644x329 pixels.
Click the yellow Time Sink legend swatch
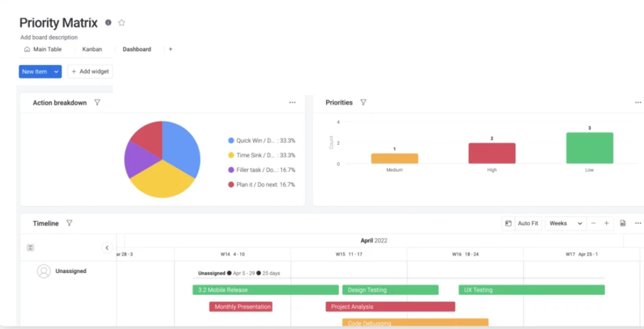click(231, 155)
